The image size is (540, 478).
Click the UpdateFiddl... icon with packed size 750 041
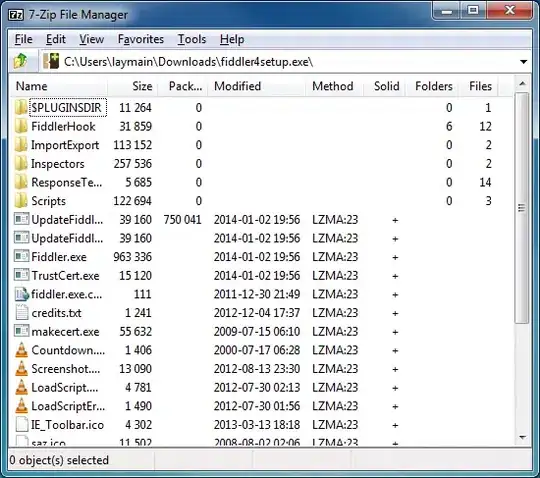point(21,219)
